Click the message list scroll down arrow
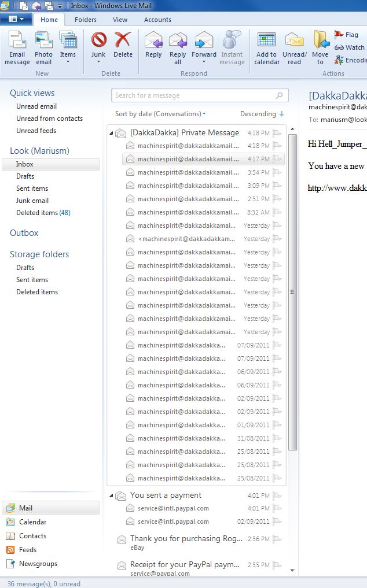This screenshot has height=588, width=367. coord(292,571)
